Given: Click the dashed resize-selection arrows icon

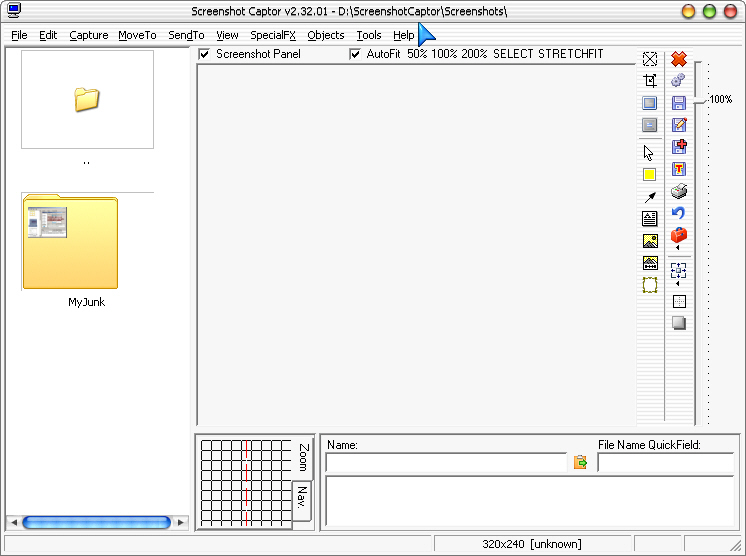Looking at the screenshot, I should click(678, 271).
